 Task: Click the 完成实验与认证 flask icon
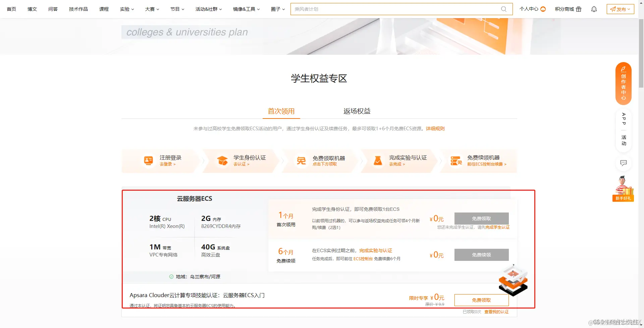[x=378, y=160]
